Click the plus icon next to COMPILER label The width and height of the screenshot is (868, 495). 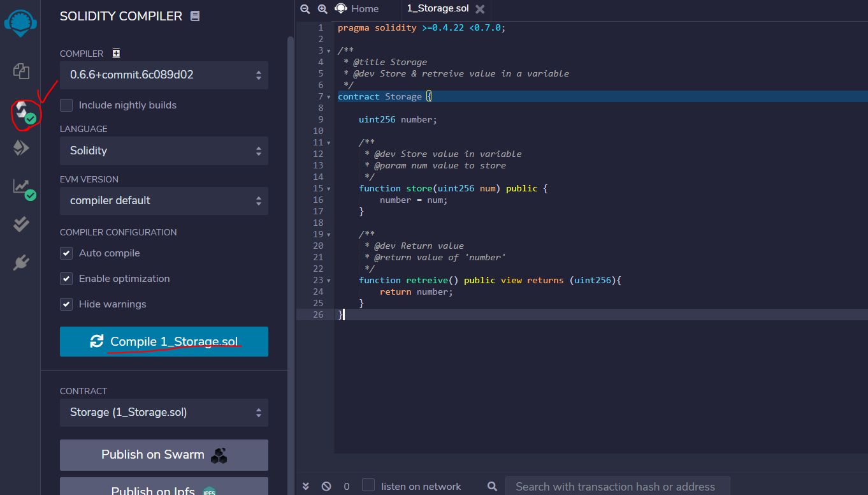pyautogui.click(x=116, y=54)
